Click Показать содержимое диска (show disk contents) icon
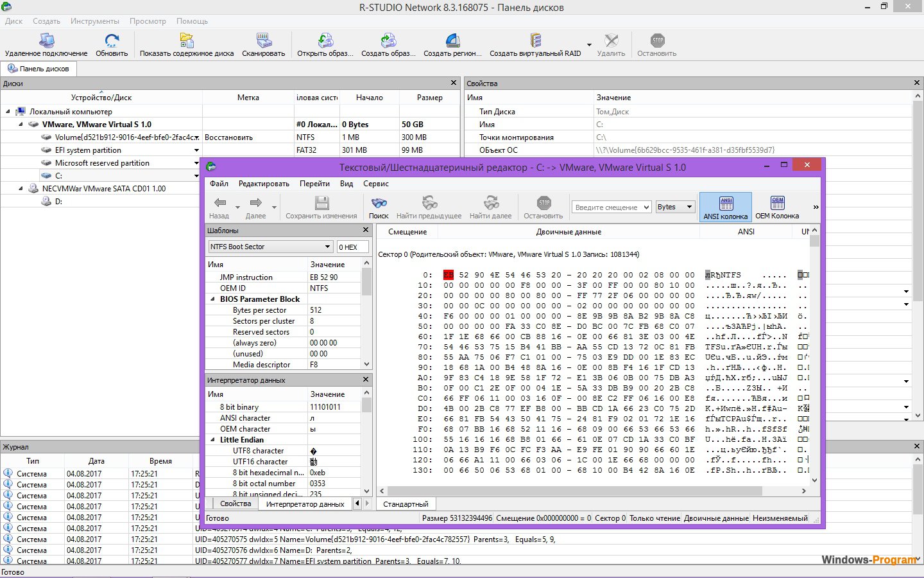924x578 pixels. pyautogui.click(x=187, y=45)
